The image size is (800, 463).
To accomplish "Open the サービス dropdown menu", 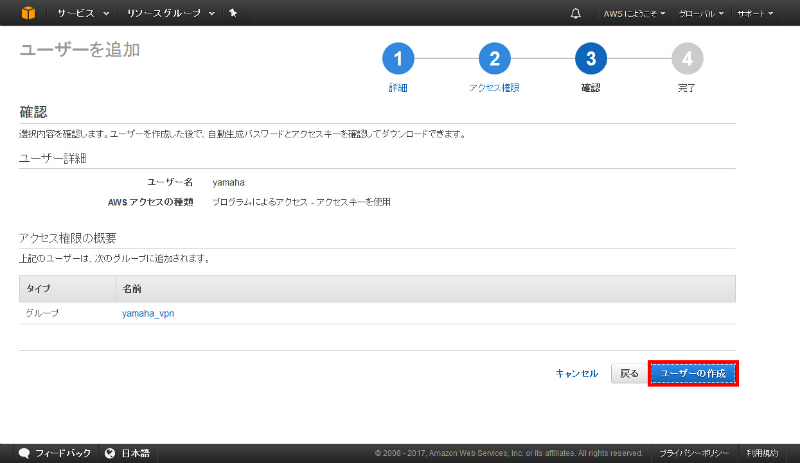I will click(83, 13).
